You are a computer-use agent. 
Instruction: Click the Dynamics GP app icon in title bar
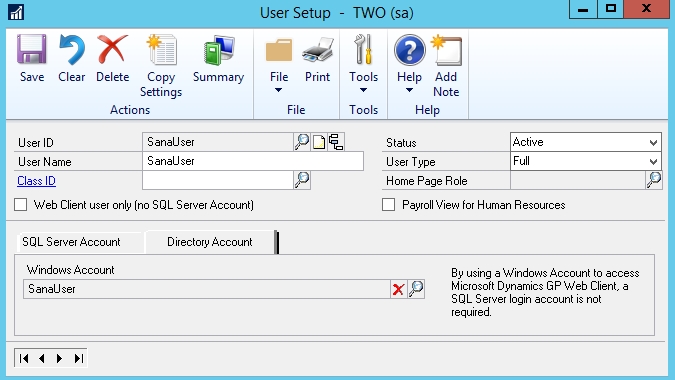point(16,12)
